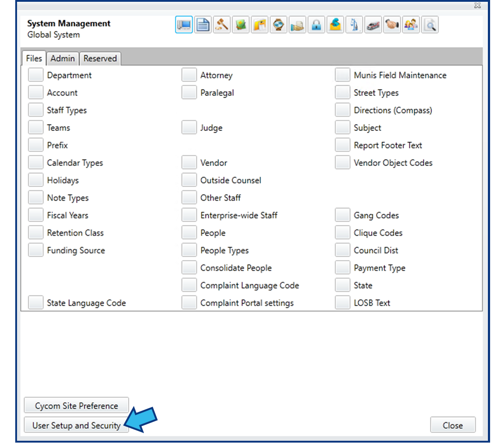Click the square button beside Staff Types
Image resolution: width=504 pixels, height=443 pixels.
pos(36,110)
